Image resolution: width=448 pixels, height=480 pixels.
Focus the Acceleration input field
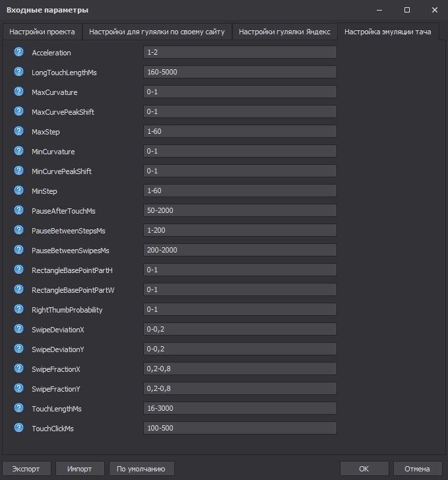[240, 52]
